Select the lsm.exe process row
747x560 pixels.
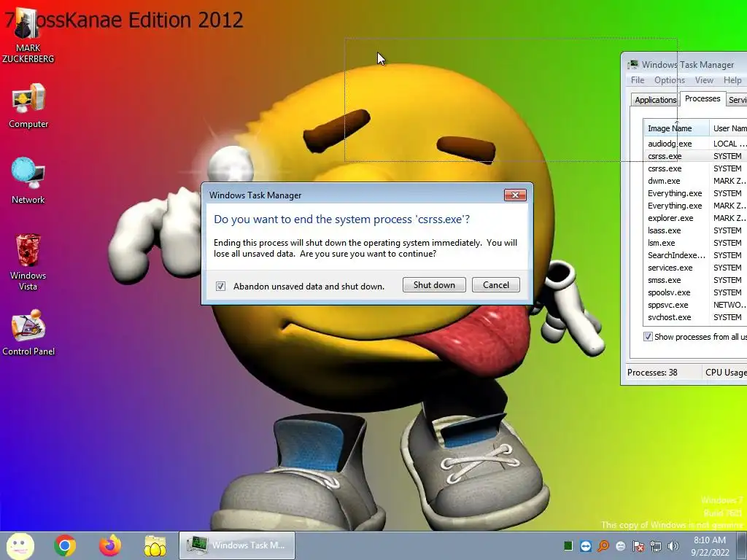tap(695, 242)
